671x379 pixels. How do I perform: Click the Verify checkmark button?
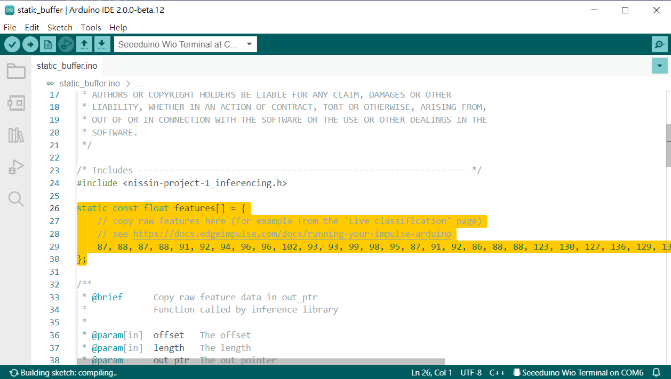point(12,44)
